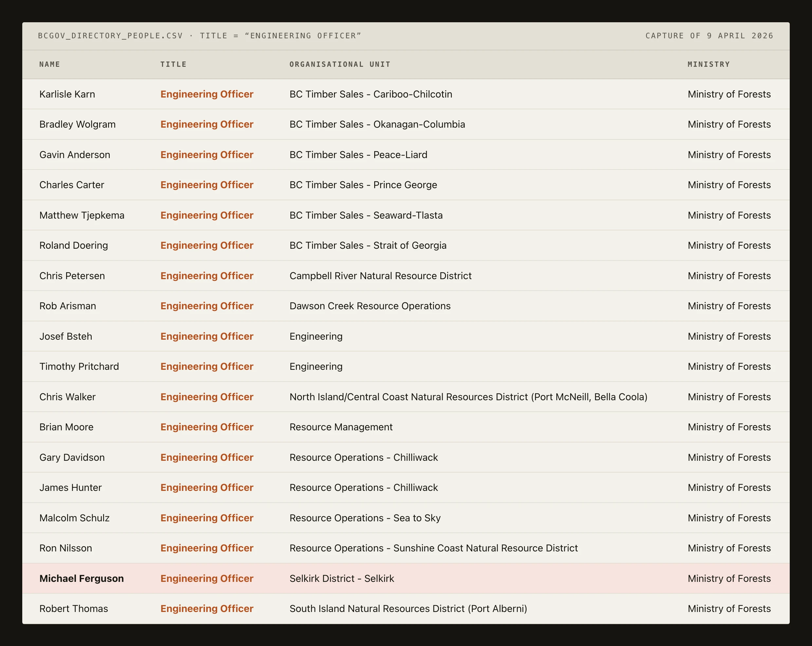The width and height of the screenshot is (812, 646).
Task: Click the TITLE column header
Action: [x=173, y=64]
